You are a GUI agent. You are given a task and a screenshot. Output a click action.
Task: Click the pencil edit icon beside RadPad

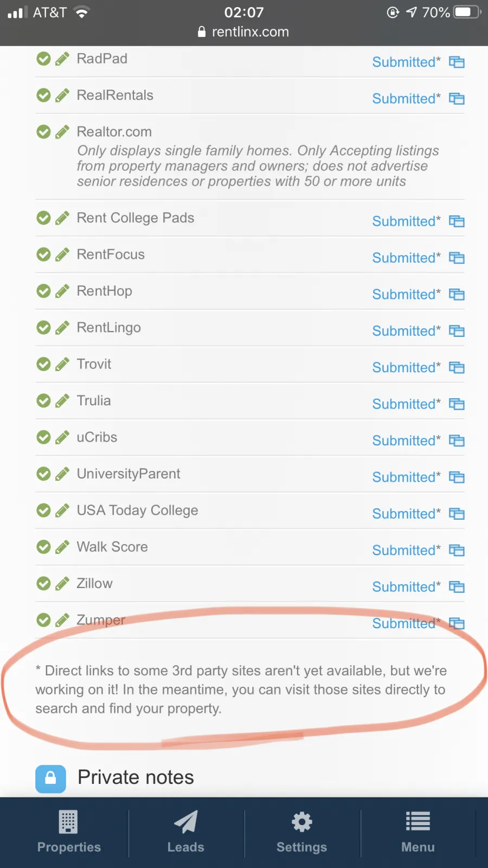[62, 59]
